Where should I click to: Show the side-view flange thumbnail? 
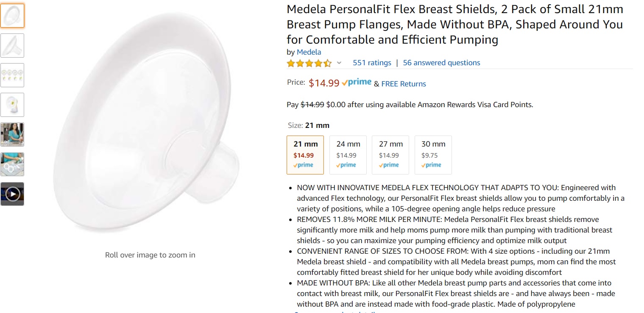point(12,45)
